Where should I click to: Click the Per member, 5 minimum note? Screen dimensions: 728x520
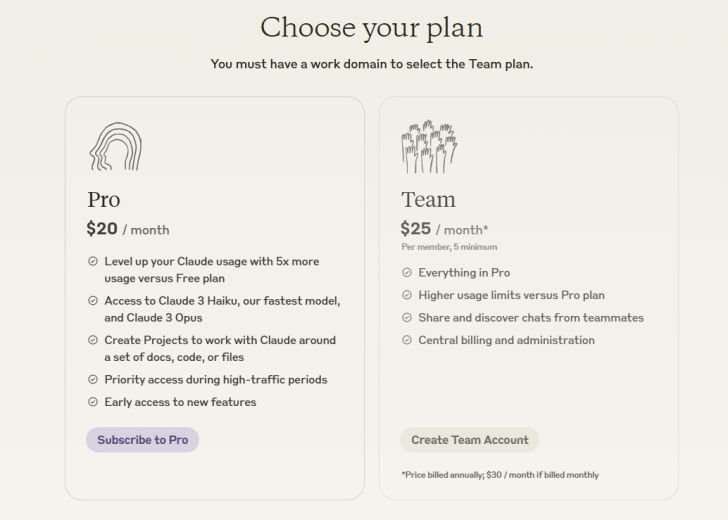click(x=449, y=247)
